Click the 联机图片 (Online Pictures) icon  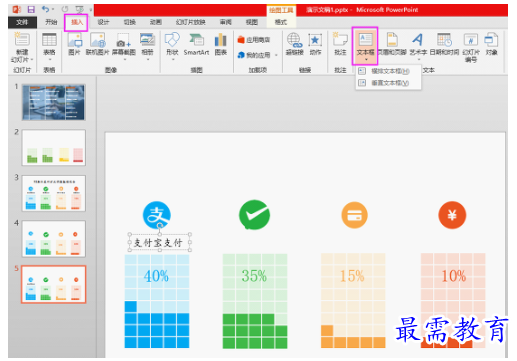tap(97, 40)
